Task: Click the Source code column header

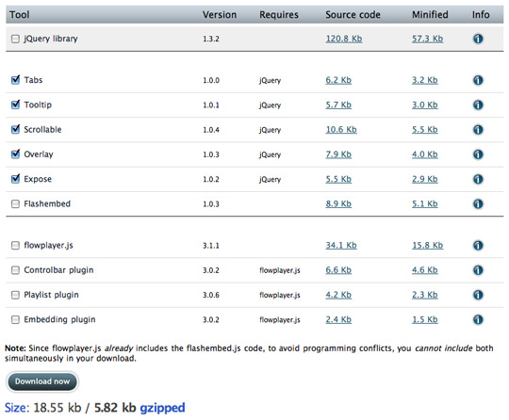Action: [353, 14]
